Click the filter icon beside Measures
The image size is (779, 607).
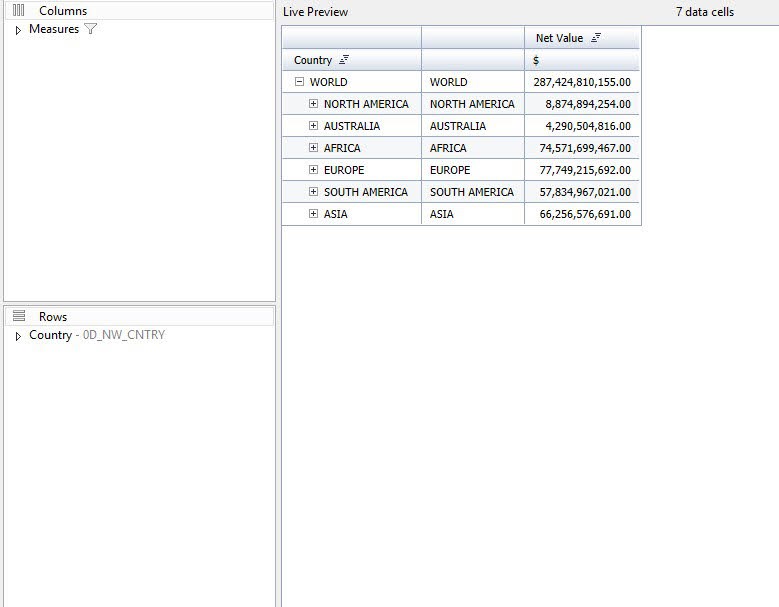[91, 29]
